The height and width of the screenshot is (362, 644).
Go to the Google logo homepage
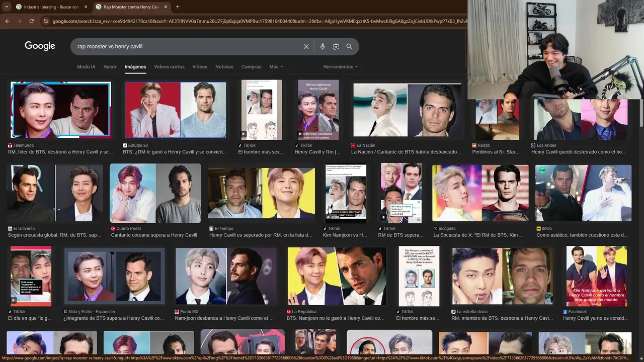click(40, 46)
